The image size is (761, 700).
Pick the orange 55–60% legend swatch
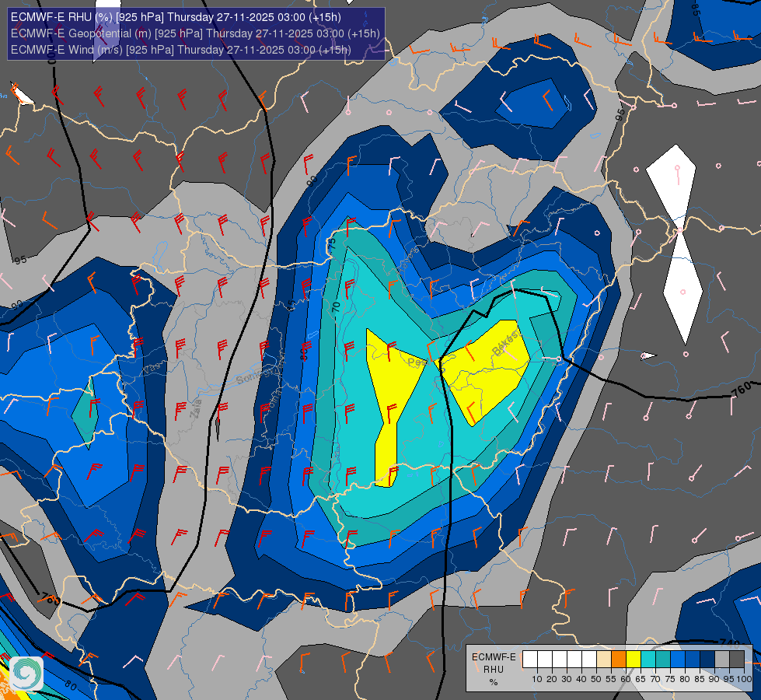pyautogui.click(x=618, y=660)
